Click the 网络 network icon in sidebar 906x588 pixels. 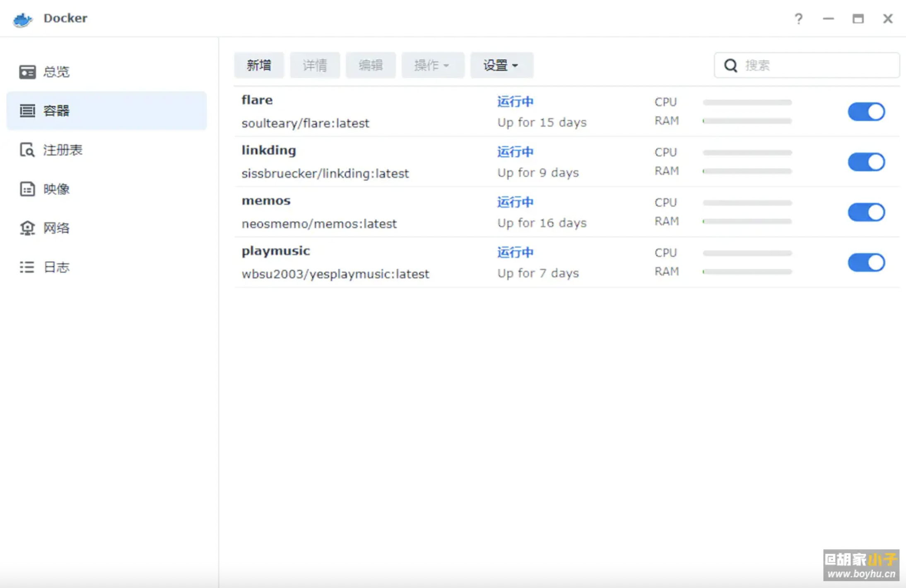click(27, 228)
